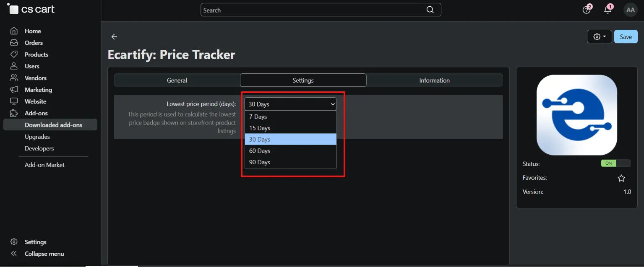644x267 pixels.
Task: Open the Users menu item
Action: point(32,66)
